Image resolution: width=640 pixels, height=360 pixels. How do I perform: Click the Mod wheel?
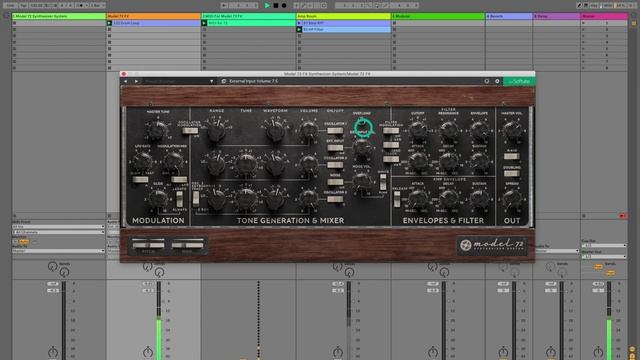(x=187, y=244)
